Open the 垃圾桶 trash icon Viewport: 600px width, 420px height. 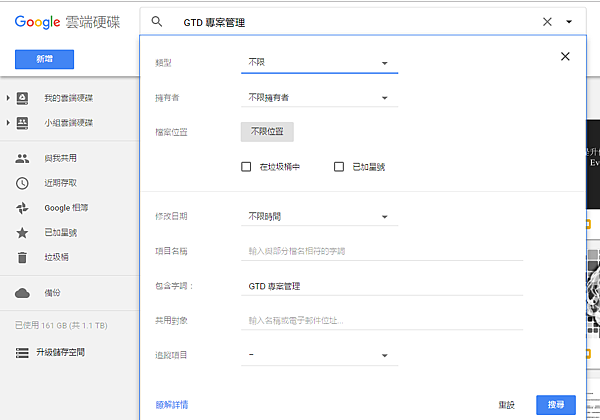pos(22,257)
